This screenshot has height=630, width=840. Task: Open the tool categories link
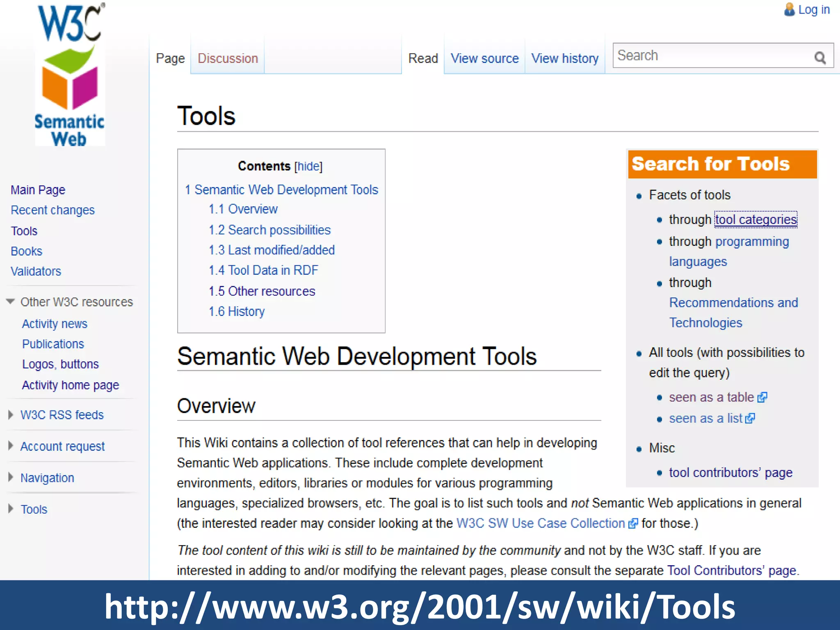756,219
